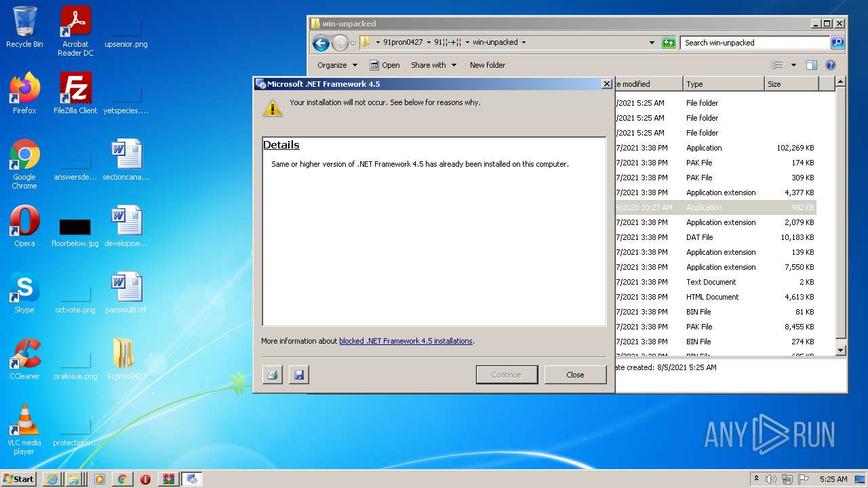Click the volume speaker tray icon

[771, 479]
